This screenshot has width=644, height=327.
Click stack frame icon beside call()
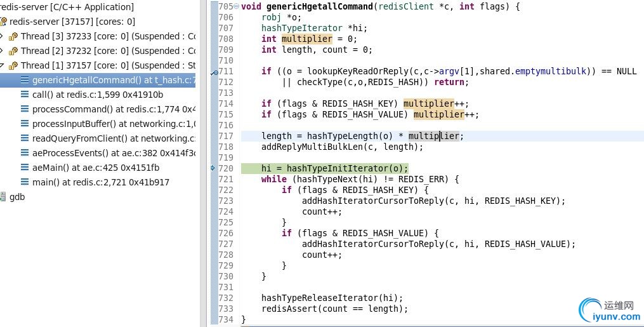(x=25, y=95)
